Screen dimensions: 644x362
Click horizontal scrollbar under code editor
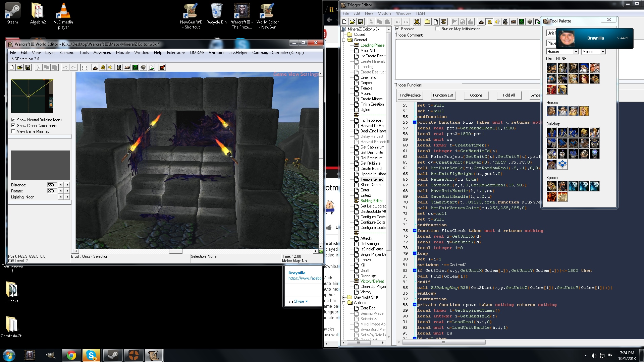click(x=443, y=342)
